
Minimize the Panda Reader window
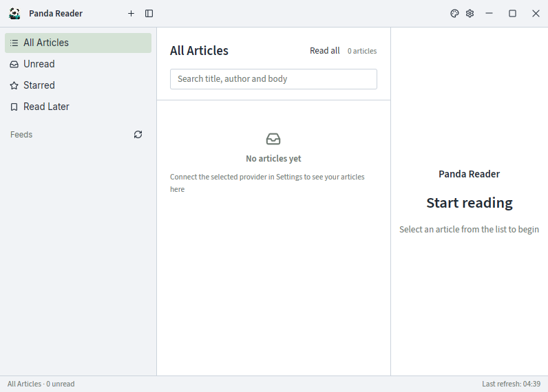[x=489, y=14]
